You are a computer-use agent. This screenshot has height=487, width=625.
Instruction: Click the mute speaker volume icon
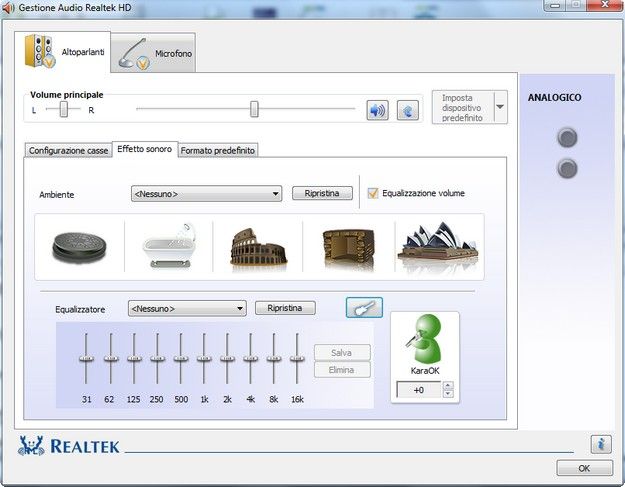click(377, 110)
